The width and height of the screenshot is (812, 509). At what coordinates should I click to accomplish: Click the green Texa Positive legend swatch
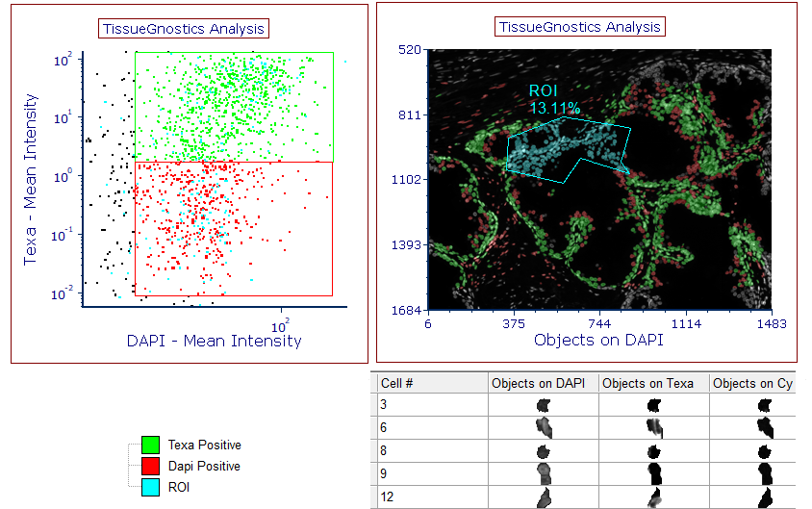[x=149, y=445]
